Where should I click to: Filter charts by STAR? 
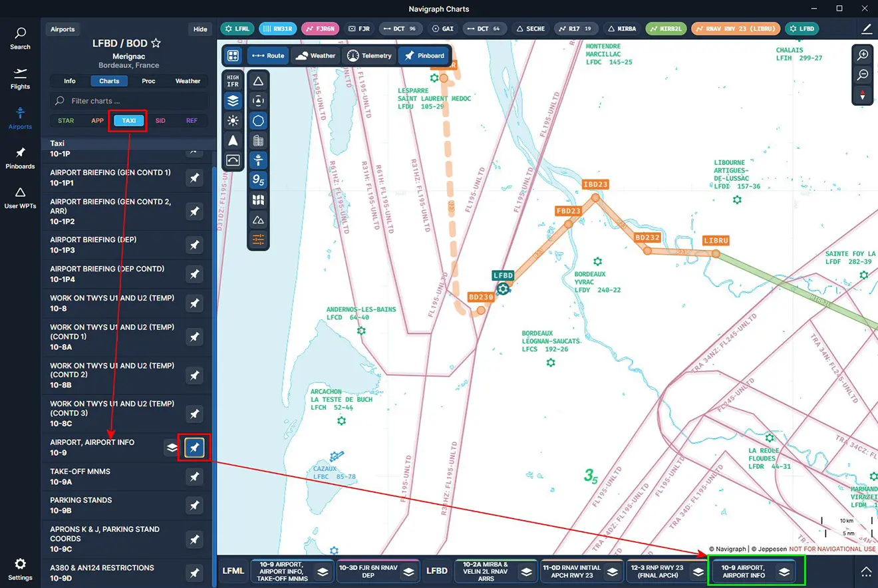[66, 120]
